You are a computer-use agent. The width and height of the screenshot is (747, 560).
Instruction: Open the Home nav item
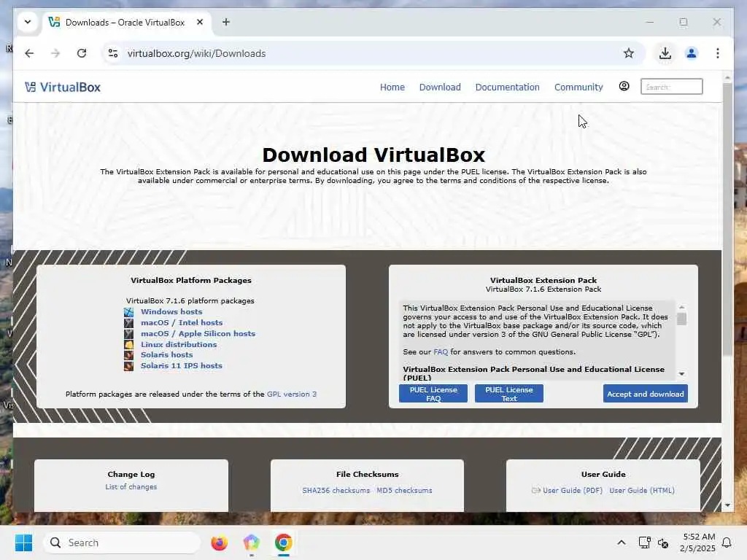(392, 87)
